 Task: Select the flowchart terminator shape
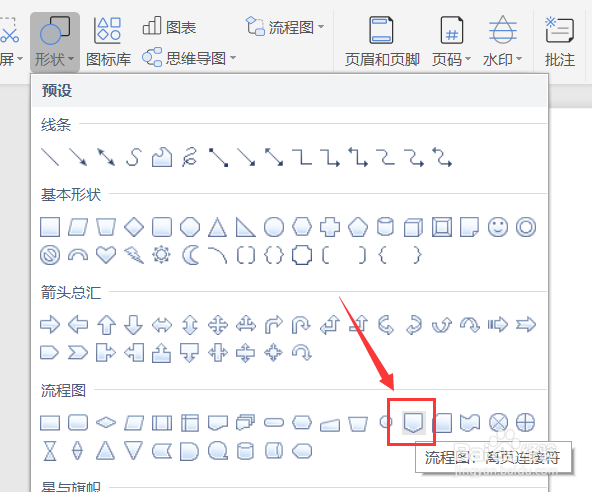pos(274,423)
